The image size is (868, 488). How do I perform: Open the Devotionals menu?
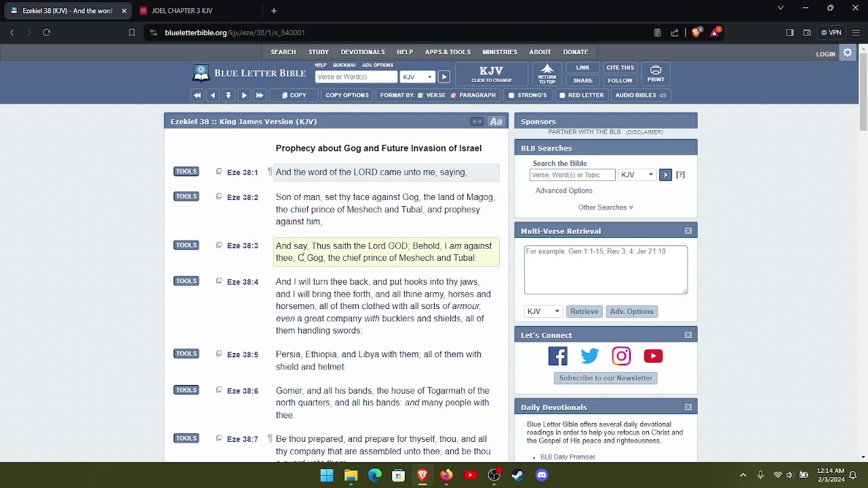pyautogui.click(x=363, y=52)
